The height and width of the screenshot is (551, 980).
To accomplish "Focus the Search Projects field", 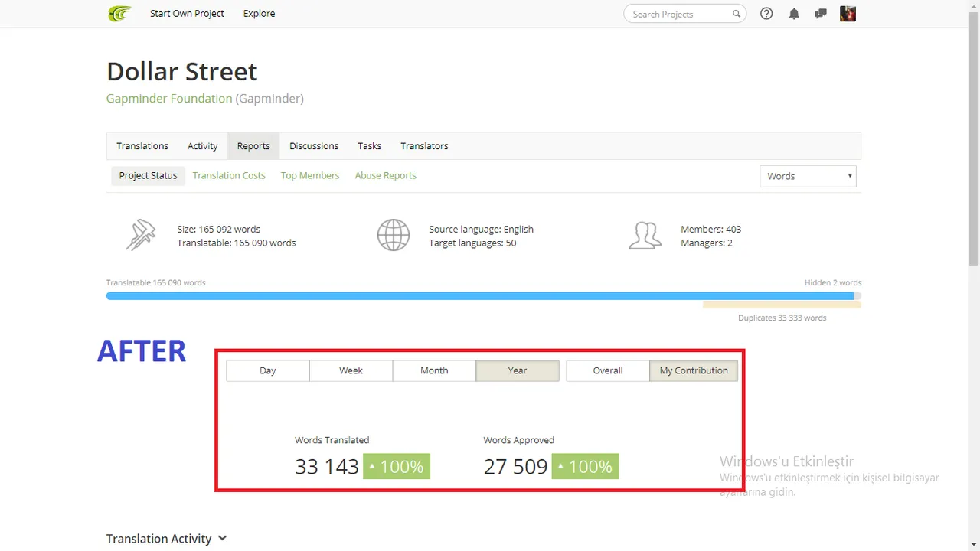I will pyautogui.click(x=685, y=14).
